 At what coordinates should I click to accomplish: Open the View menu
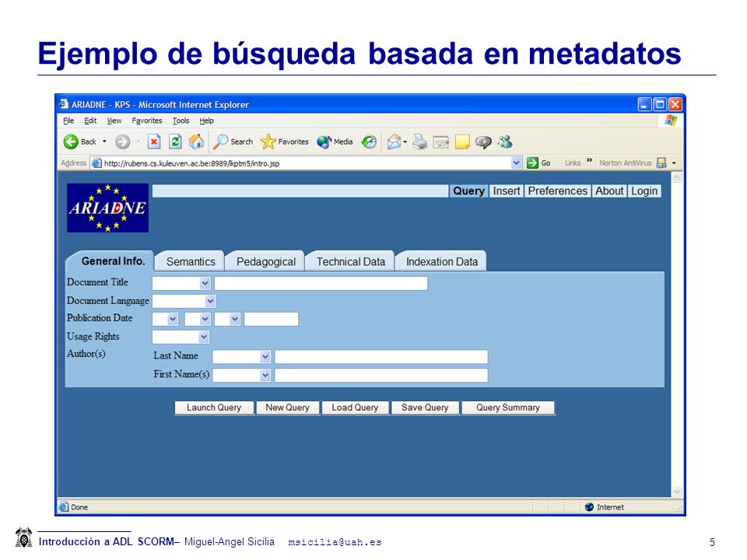point(114,121)
